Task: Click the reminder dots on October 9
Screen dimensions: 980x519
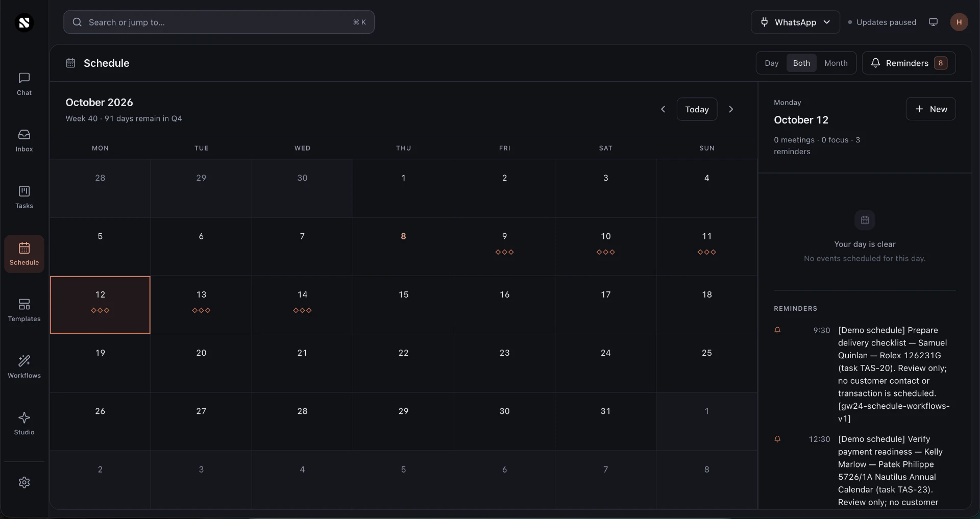Action: click(x=504, y=252)
